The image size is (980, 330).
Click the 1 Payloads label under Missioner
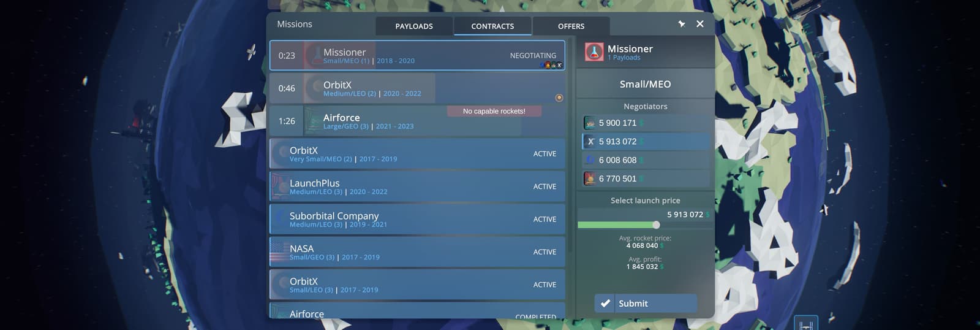pos(624,58)
